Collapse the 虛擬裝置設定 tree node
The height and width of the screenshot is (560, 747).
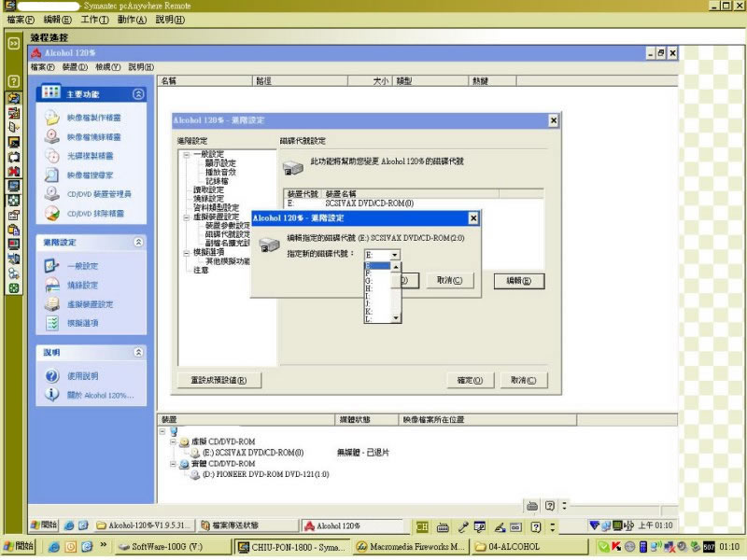[187, 217]
